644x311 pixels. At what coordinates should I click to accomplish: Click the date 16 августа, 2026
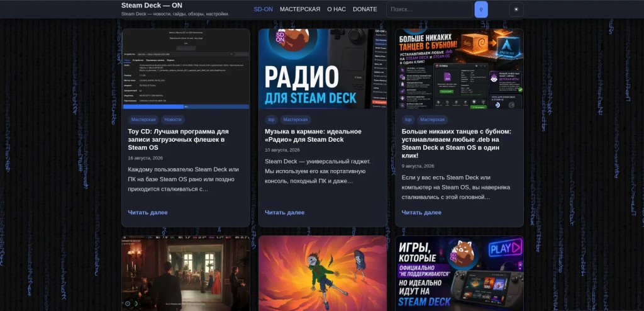145,158
